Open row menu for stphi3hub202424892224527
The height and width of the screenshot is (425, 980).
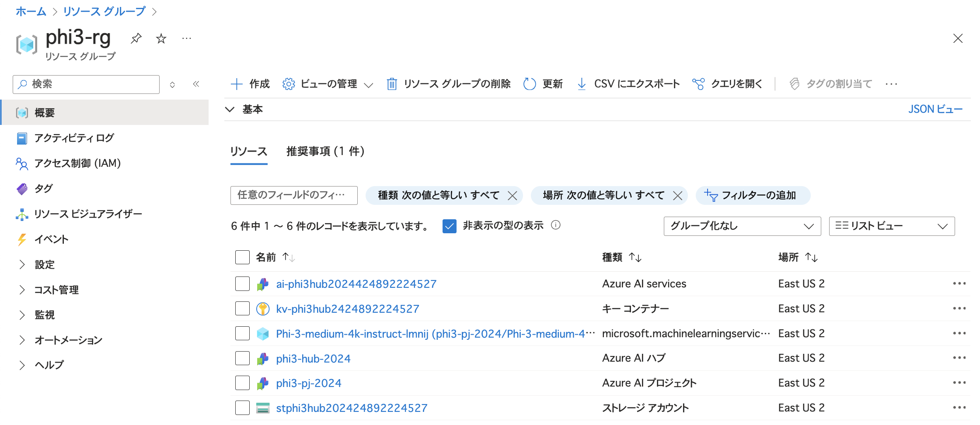[959, 408]
